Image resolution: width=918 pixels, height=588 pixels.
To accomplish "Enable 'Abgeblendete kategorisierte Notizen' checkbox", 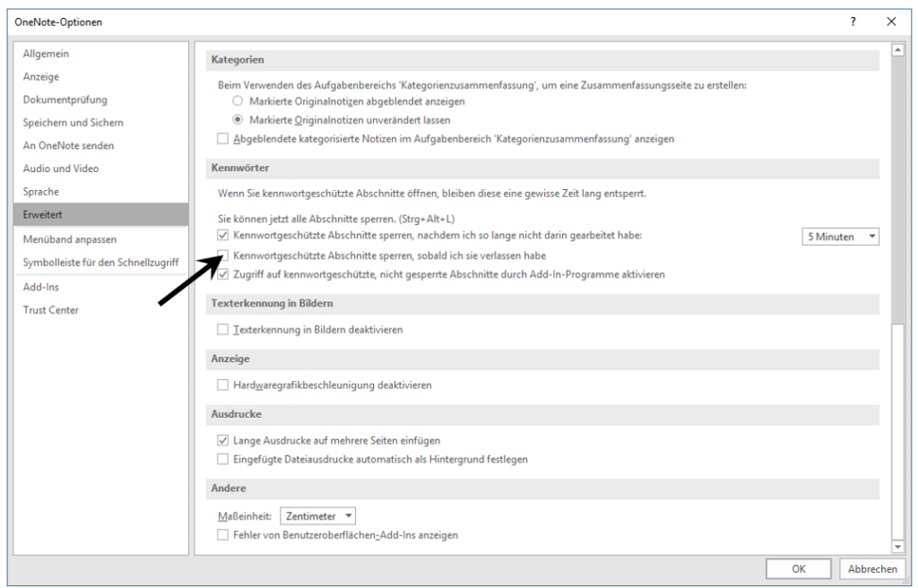I will tap(223, 139).
